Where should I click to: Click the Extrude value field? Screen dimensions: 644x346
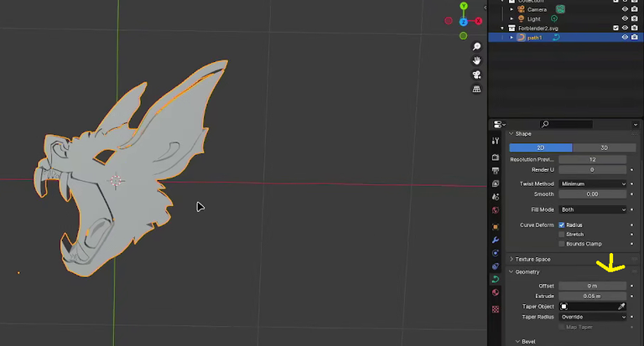pyautogui.click(x=593, y=296)
